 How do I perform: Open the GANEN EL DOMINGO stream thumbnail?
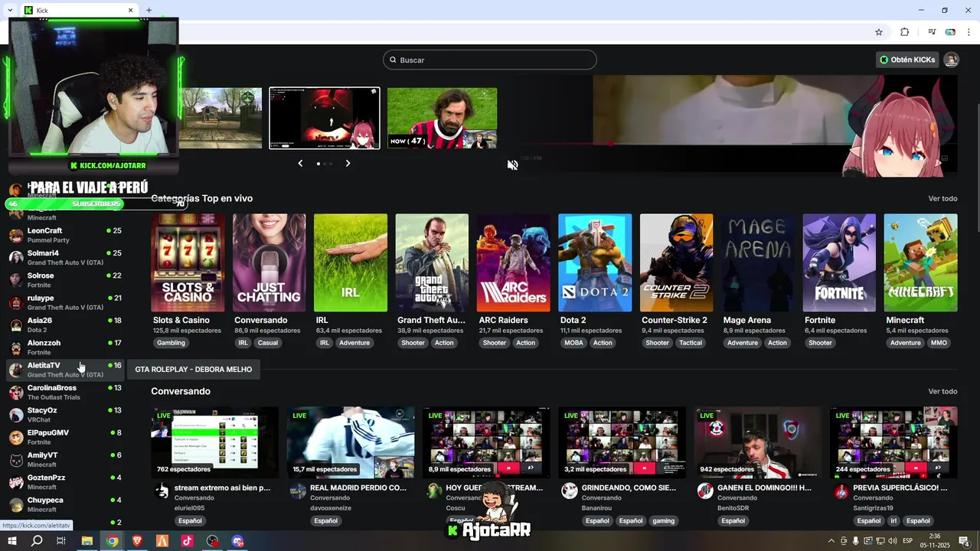tap(758, 442)
